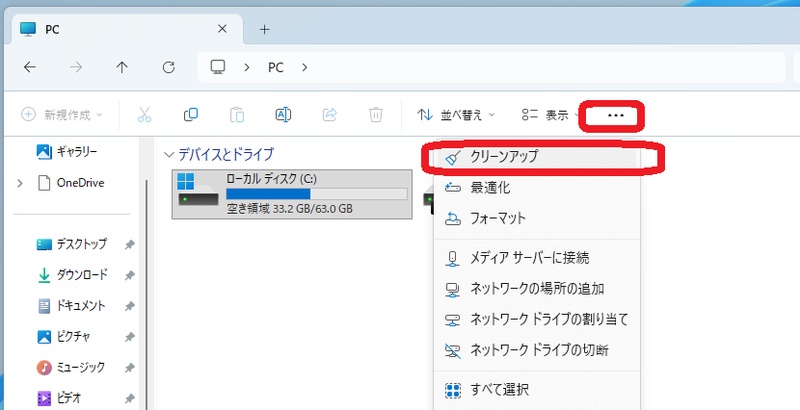Select フォーマット from the menu
Image resolution: width=800 pixels, height=410 pixels.
coord(537,218)
